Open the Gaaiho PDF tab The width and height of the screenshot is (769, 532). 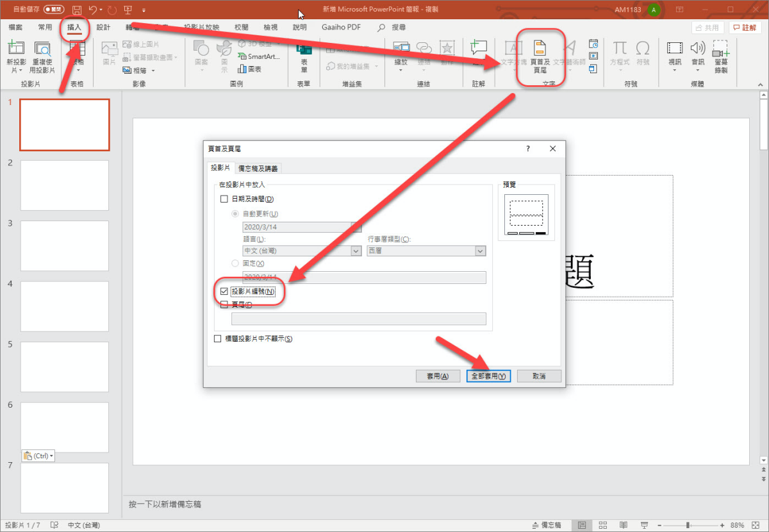click(x=342, y=28)
